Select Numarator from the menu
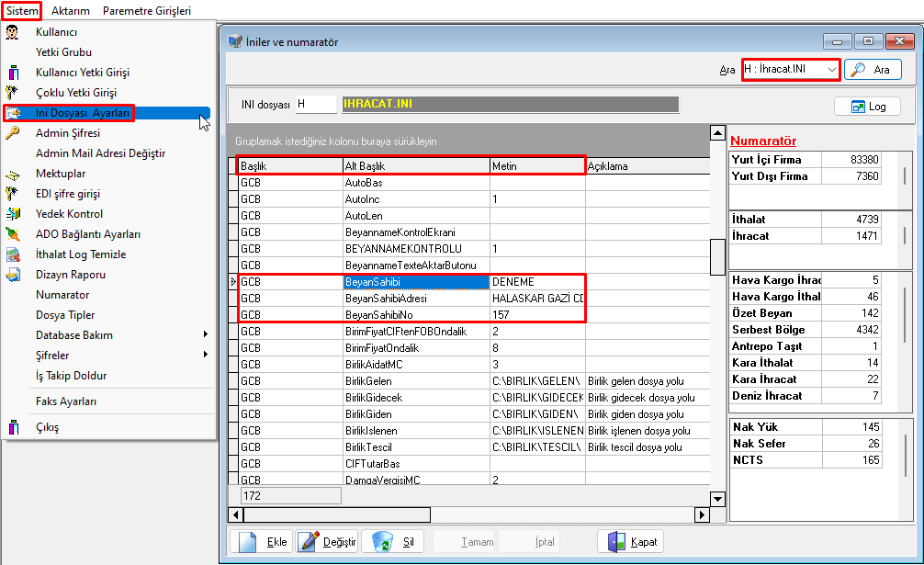 tap(62, 295)
